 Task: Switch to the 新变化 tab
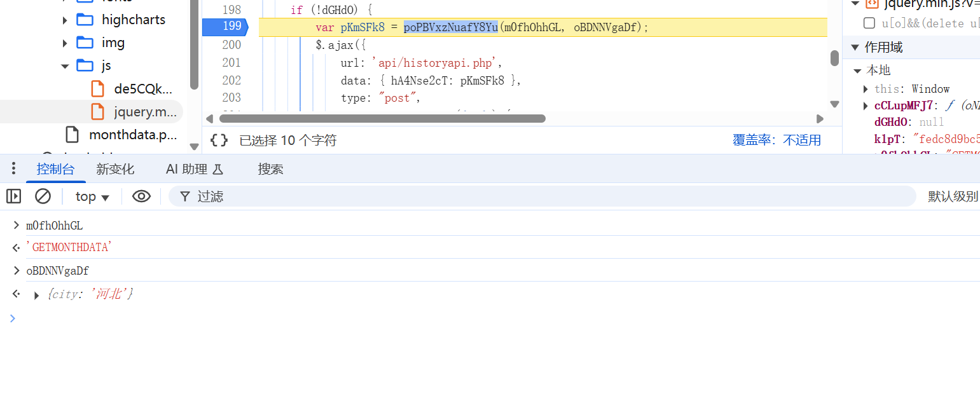pyautogui.click(x=115, y=169)
